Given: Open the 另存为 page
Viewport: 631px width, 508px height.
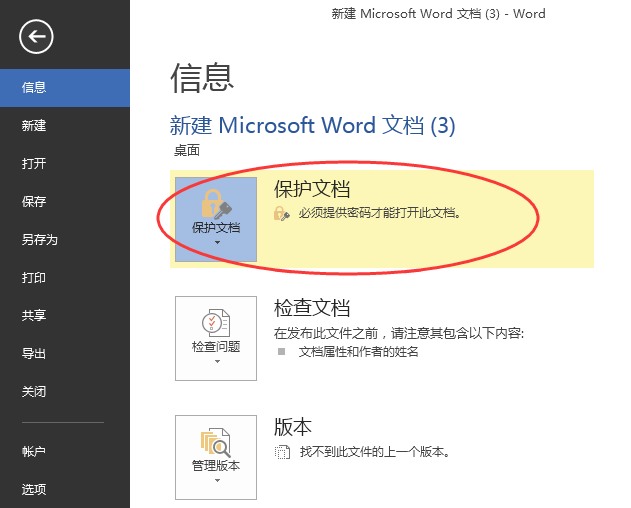Looking at the screenshot, I should (65, 240).
